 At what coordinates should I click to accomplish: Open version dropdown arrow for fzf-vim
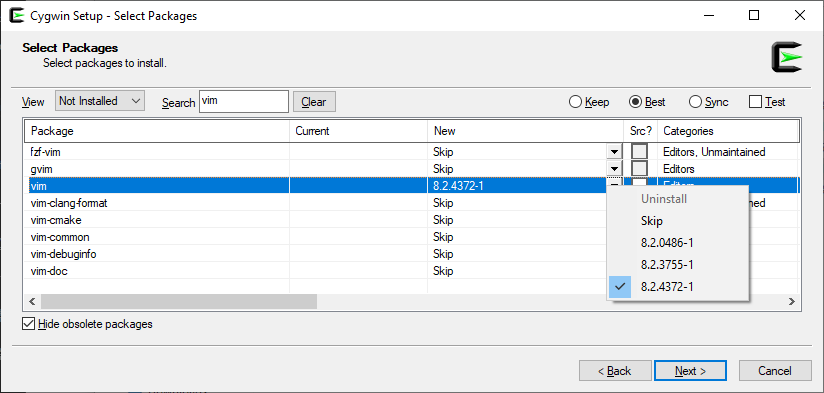click(614, 152)
